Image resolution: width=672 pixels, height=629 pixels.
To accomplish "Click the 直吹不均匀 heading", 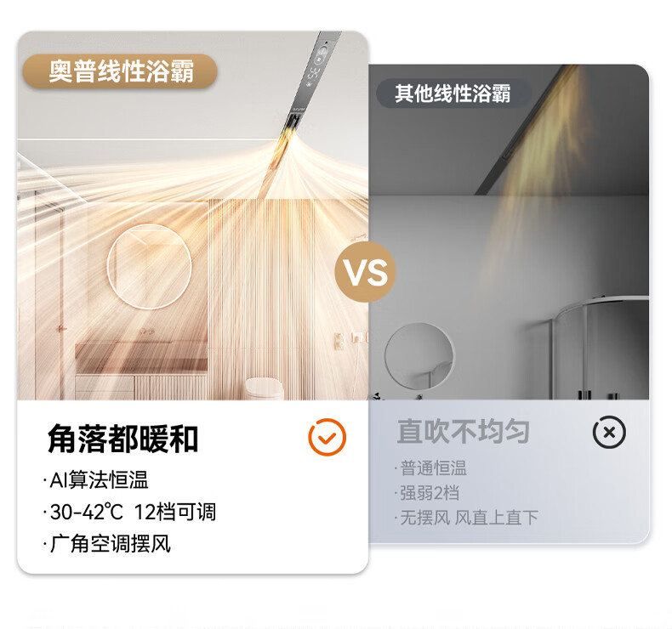I will coord(464,431).
